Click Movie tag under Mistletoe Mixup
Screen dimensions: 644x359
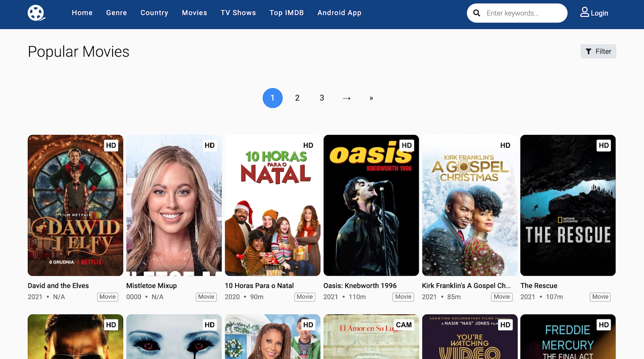click(x=206, y=297)
